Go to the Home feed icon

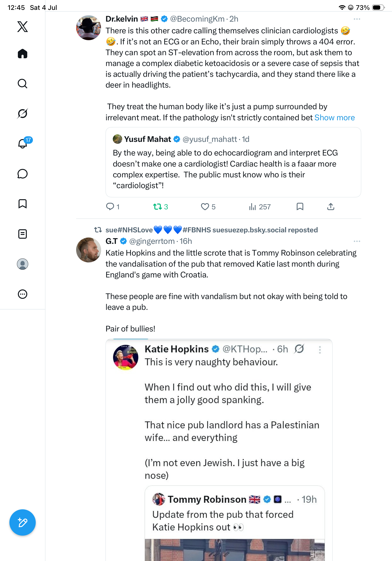23,54
